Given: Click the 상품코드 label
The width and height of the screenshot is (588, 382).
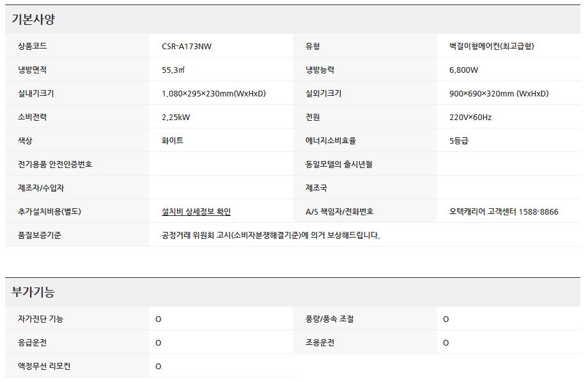Looking at the screenshot, I should 32,46.
